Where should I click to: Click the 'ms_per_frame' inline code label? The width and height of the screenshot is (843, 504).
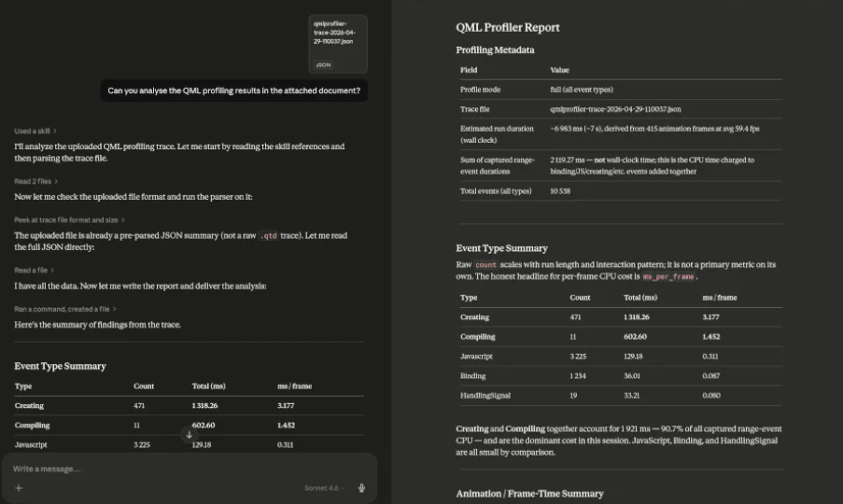(668, 276)
